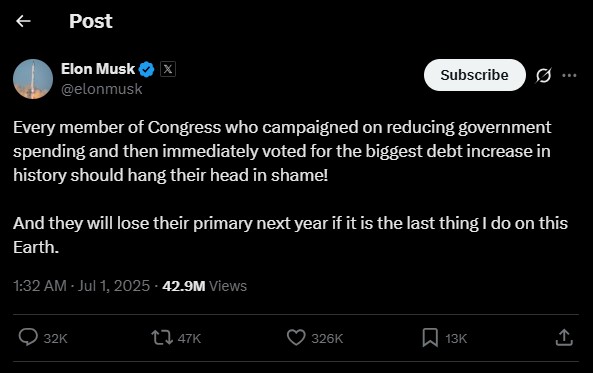Screen dimensions: 593x373
Task: Repost using the retweet arrows icon
Action: tap(162, 338)
